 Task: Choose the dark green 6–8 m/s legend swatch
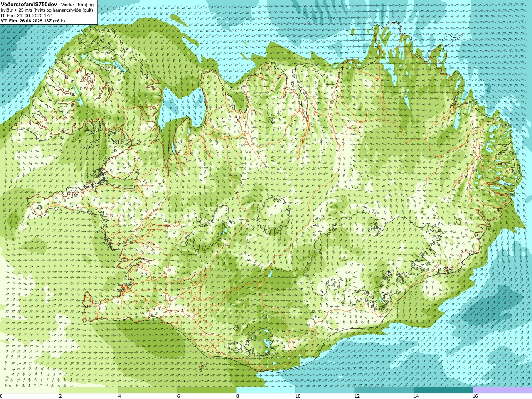pos(207,390)
